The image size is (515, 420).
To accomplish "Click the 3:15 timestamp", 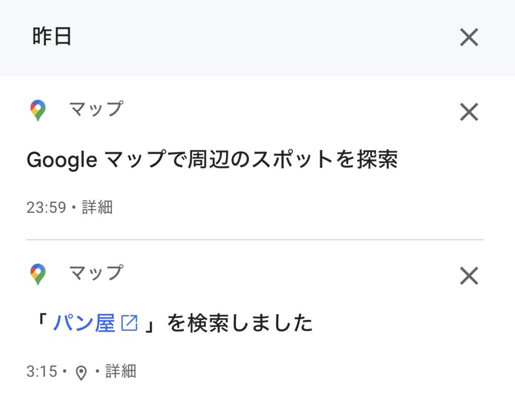I will tap(42, 372).
